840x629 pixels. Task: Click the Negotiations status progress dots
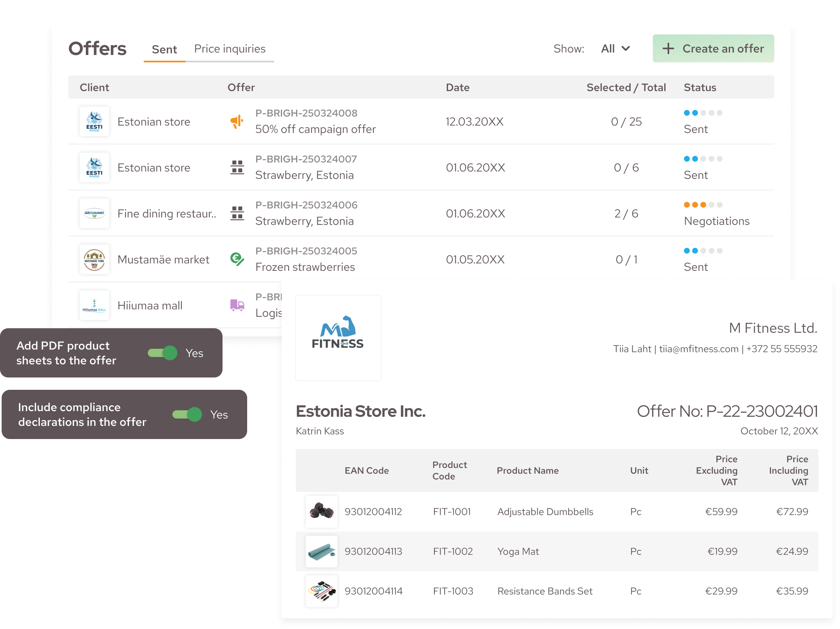tap(703, 205)
